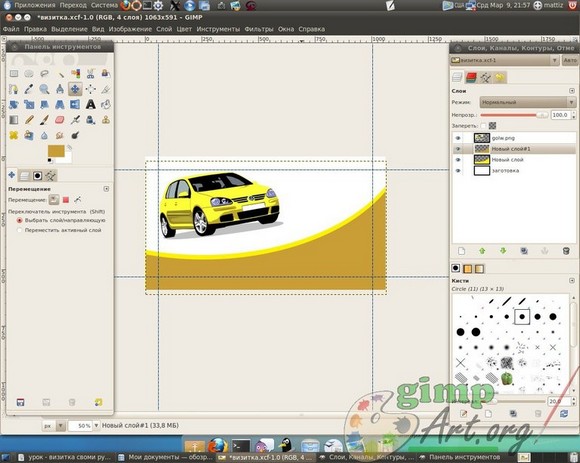Select the Select by Color tool
This screenshot has width=580, height=463.
point(75,74)
